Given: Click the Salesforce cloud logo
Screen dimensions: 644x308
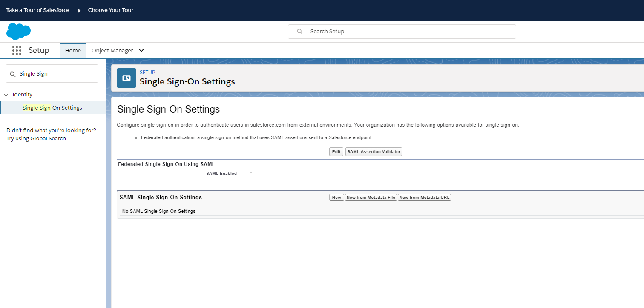Looking at the screenshot, I should [x=18, y=32].
